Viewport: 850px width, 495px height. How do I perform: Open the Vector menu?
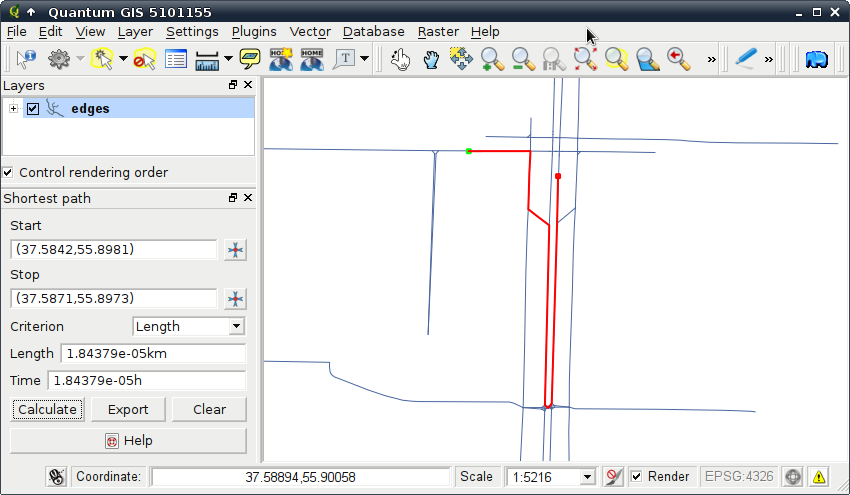click(x=310, y=32)
